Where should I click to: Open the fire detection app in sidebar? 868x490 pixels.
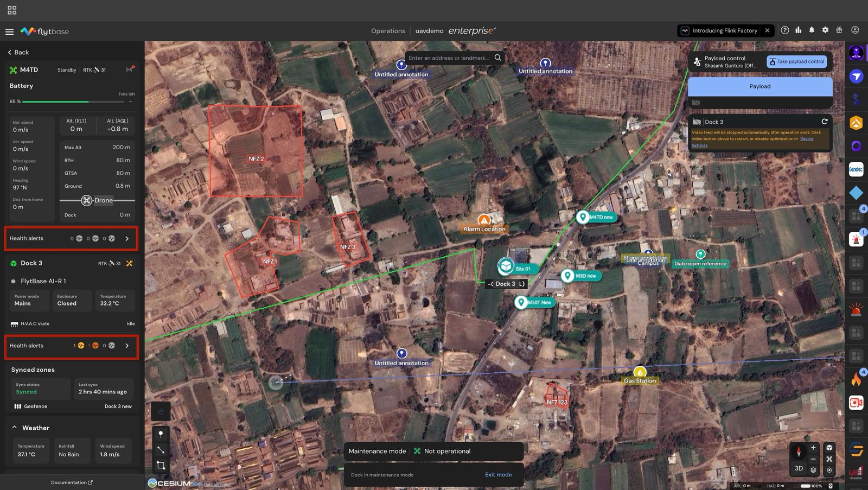[x=856, y=379]
